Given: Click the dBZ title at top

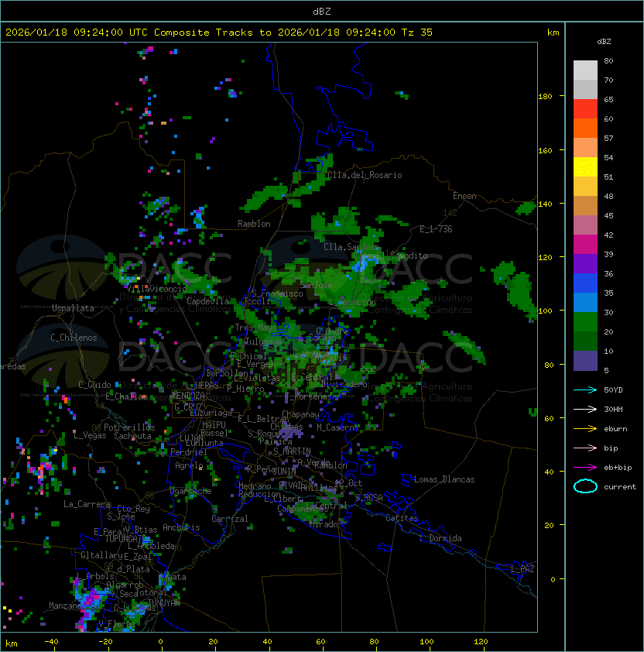Looking at the screenshot, I should 322,11.
